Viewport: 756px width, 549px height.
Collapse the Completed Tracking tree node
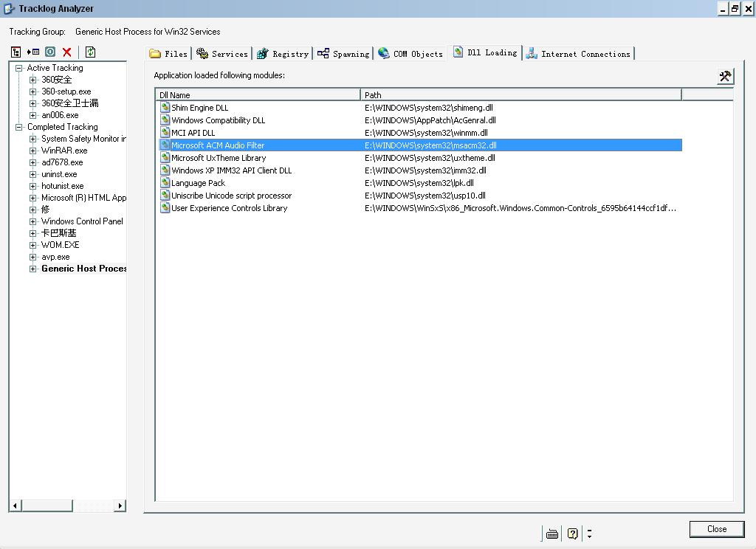(19, 127)
